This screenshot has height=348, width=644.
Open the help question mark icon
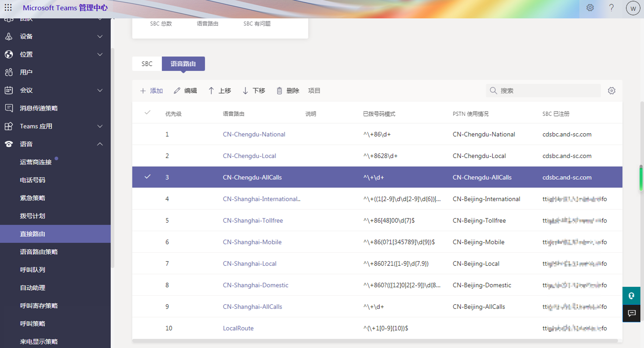click(x=611, y=8)
